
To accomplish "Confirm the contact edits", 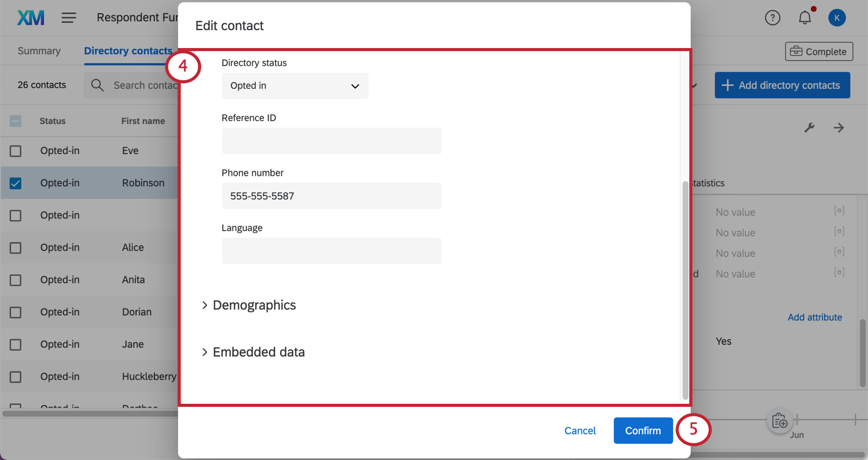I will click(x=643, y=431).
